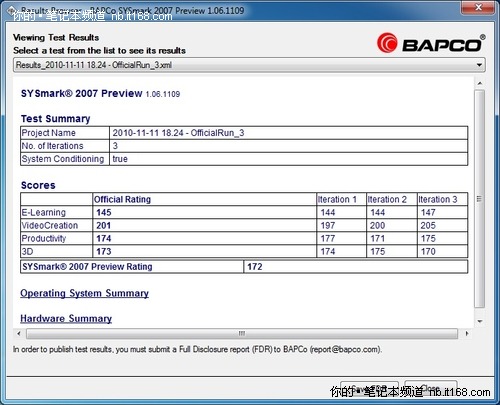This screenshot has height=405, width=500.
Task: Click the VideoCreation row label
Action: click(50, 225)
